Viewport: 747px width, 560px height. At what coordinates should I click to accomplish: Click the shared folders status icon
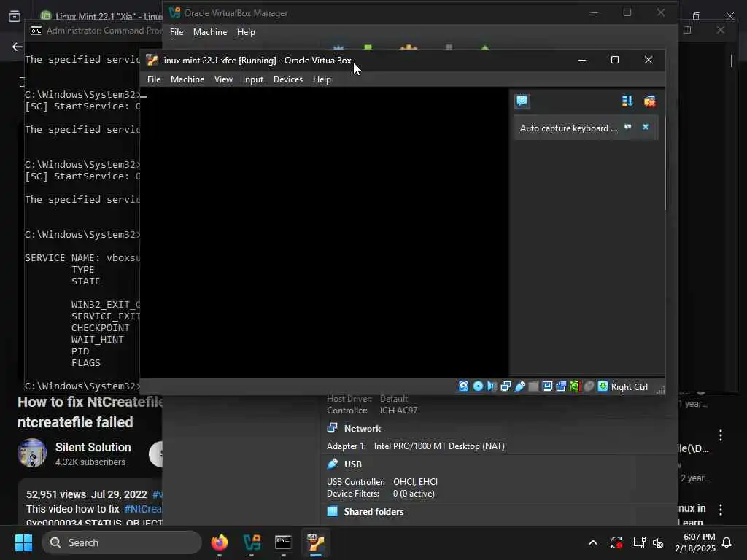pos(533,386)
